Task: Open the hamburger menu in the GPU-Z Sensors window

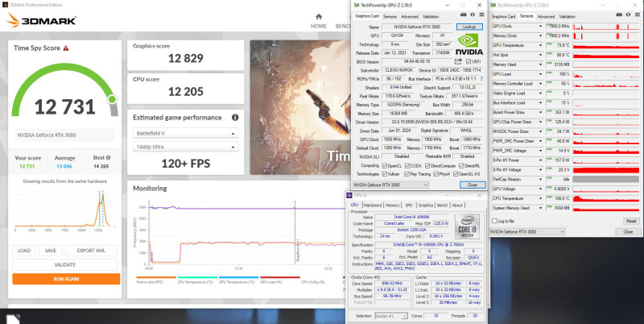Action: [x=638, y=15]
